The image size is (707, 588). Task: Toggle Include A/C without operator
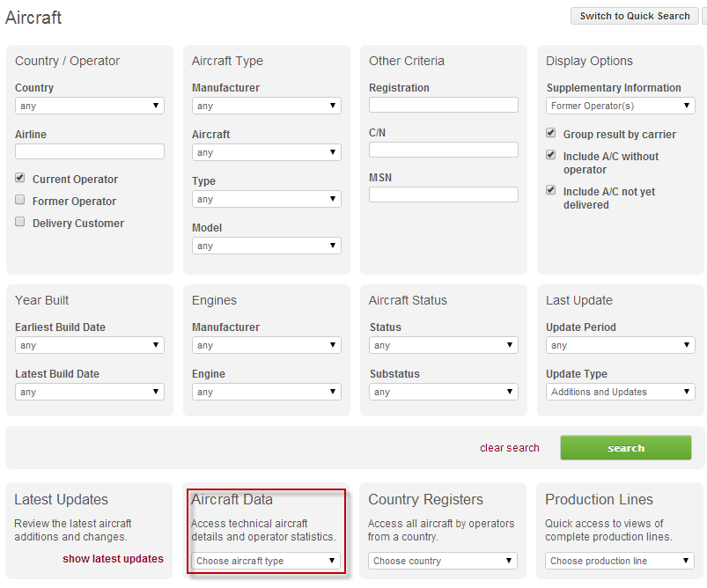[x=551, y=155]
